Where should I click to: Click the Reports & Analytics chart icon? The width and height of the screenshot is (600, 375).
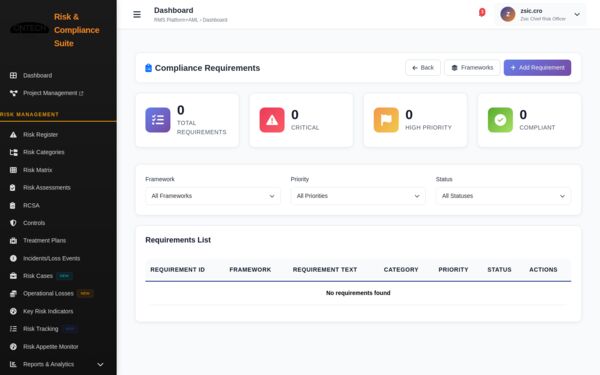13,364
